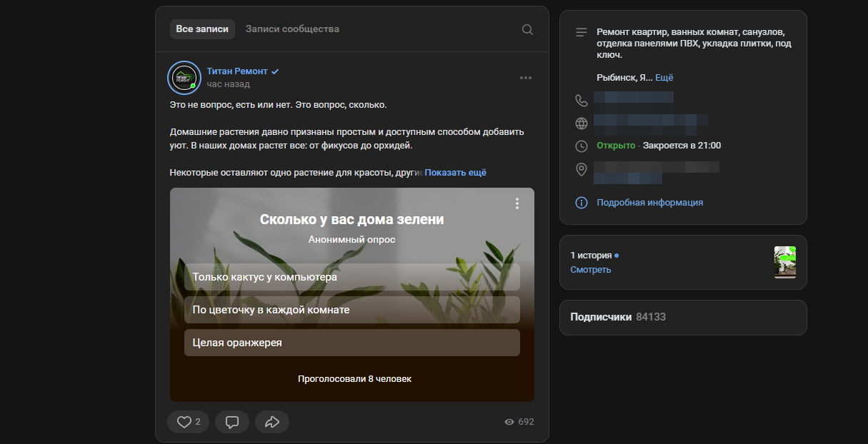Switch to Записи сообщества tab
The image size is (868, 444).
(x=292, y=29)
